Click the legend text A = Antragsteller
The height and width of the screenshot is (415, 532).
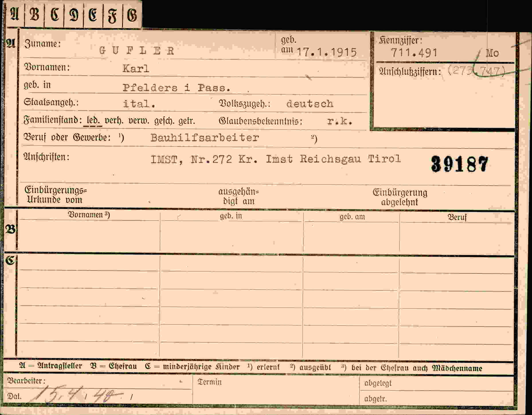click(x=50, y=366)
